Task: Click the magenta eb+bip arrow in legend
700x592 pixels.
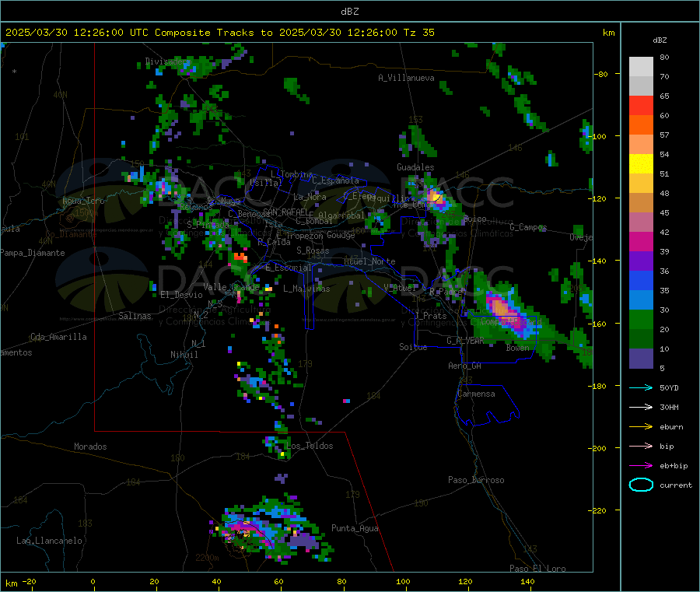Action: (641, 465)
